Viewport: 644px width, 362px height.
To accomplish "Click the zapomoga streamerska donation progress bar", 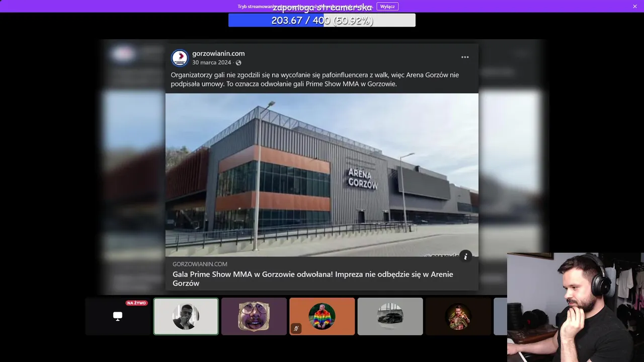I will tap(322, 20).
